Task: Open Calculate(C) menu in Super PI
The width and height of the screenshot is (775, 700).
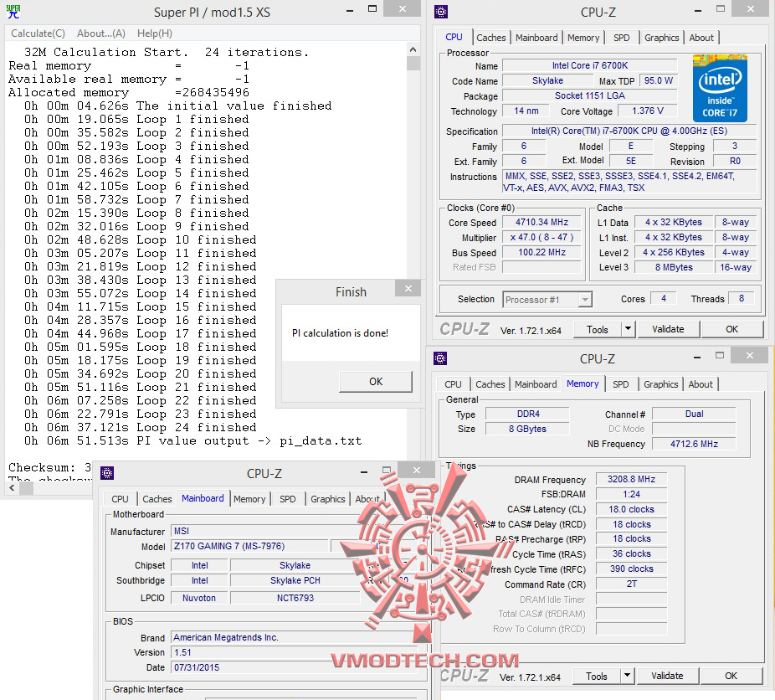Action: 38,33
